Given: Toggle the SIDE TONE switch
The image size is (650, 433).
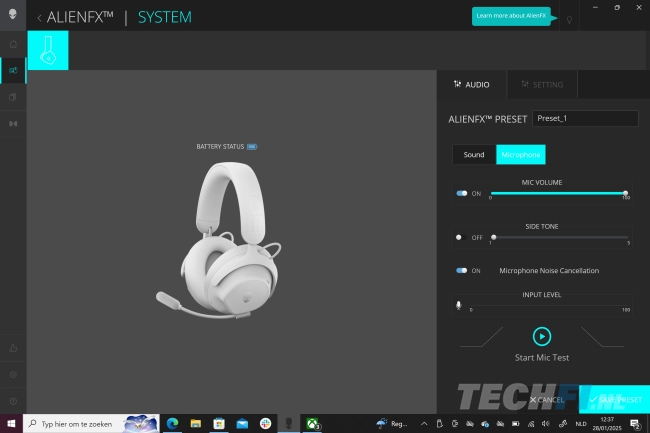Looking at the screenshot, I should (461, 237).
